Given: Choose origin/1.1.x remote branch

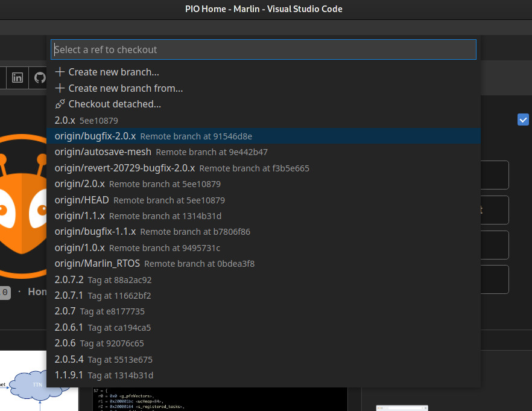Looking at the screenshot, I should 264,216.
